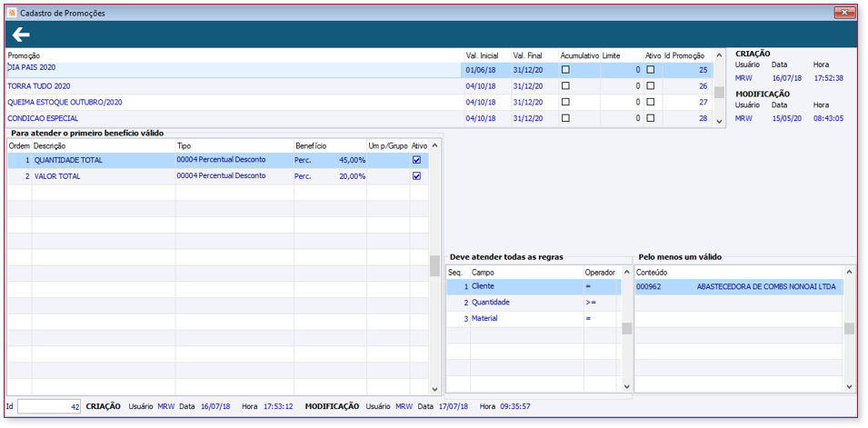Click the 20,00% percentage value
The image size is (868, 428).
352,176
